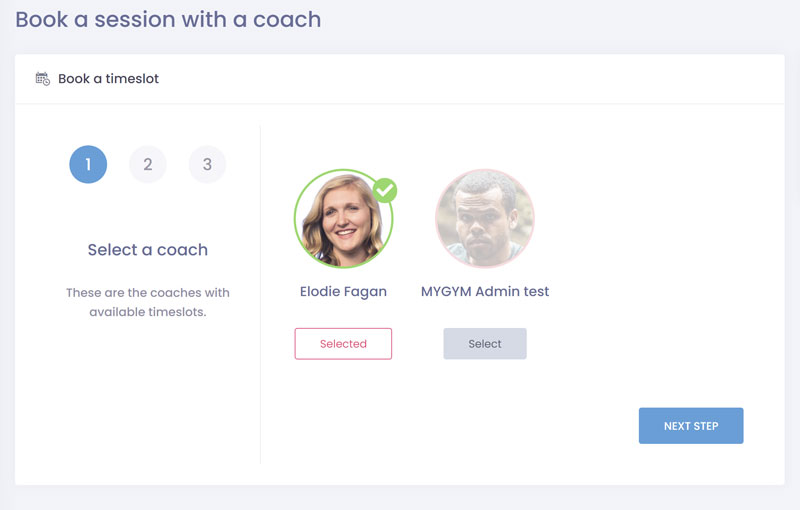Click Elodie Fagan's profile photo
Screen dimensions: 800x510
pos(342,220)
